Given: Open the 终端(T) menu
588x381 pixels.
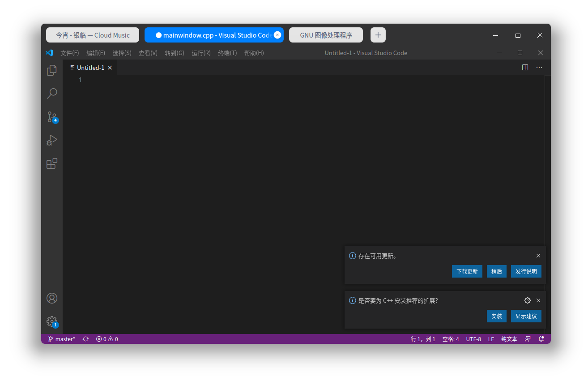Looking at the screenshot, I should [x=227, y=53].
